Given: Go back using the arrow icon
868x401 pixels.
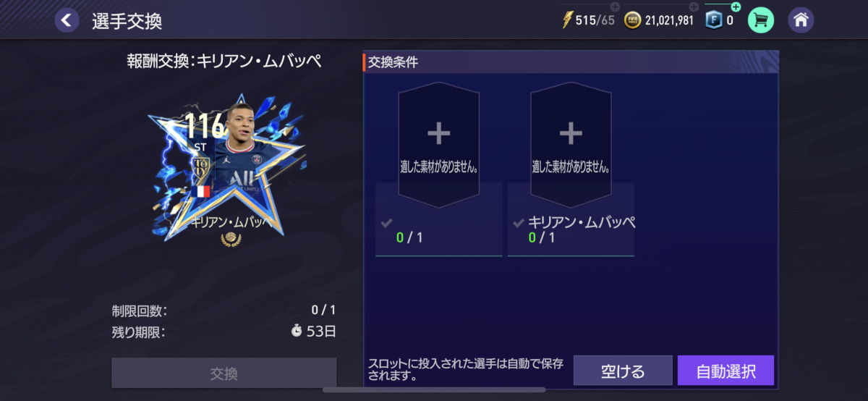Looking at the screenshot, I should click(x=67, y=20).
